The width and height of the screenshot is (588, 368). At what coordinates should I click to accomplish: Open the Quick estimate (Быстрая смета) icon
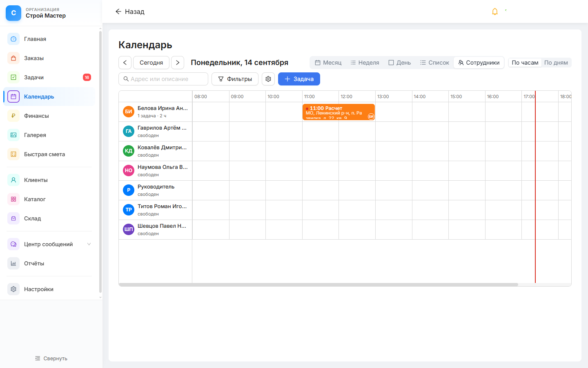pyautogui.click(x=13, y=154)
